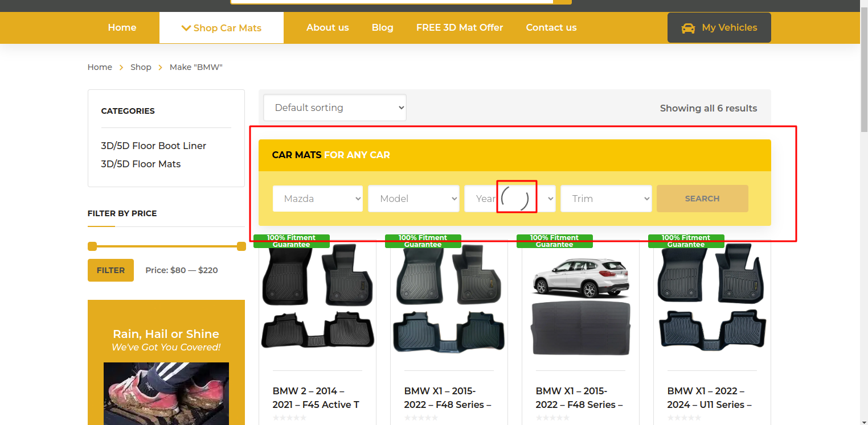Open BMW 2 F45 Active T mats image

point(318,297)
